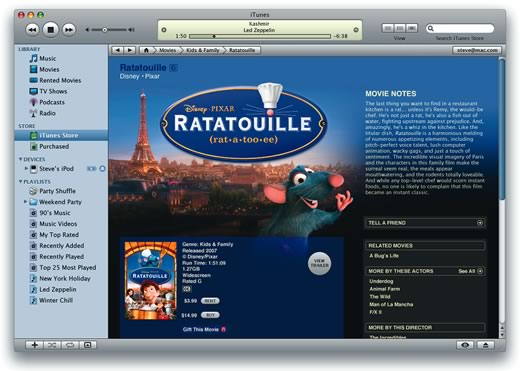520x371 pixels.
Task: Click the Kids & Family breadcrumb
Action: [x=203, y=50]
